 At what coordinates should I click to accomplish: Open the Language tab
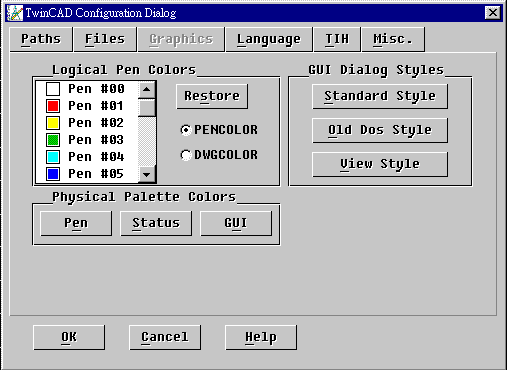coord(269,39)
